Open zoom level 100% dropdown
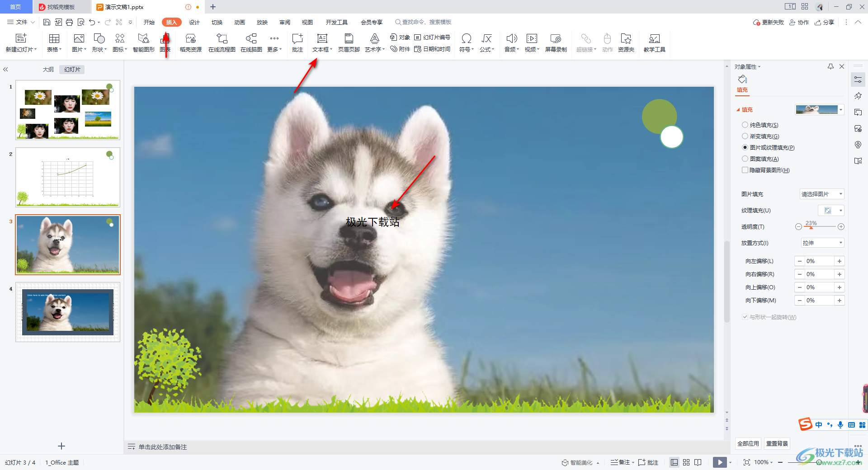The width and height of the screenshot is (868, 470). [x=763, y=462]
